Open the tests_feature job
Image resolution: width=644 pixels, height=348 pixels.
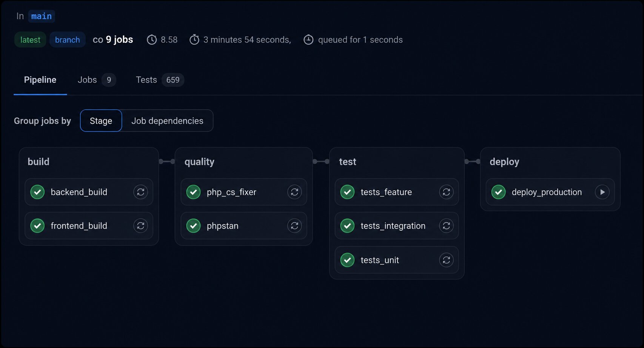point(386,192)
